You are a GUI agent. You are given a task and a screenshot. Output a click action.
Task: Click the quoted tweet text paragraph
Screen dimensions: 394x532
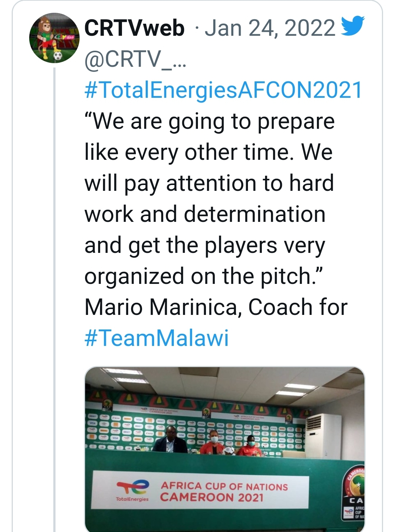pyautogui.click(x=209, y=198)
